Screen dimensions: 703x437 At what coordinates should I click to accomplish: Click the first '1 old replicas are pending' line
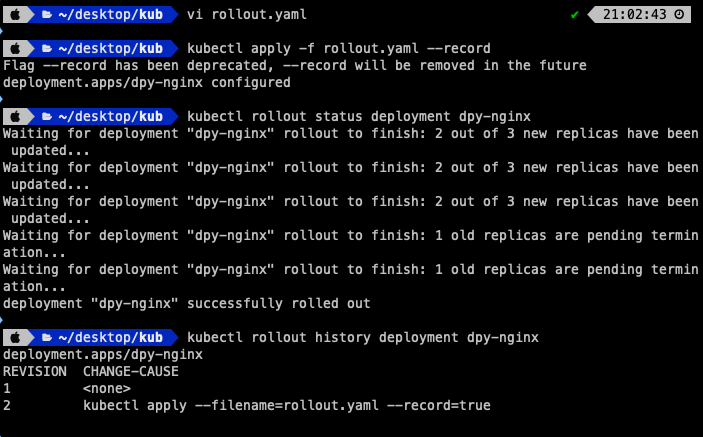point(351,244)
